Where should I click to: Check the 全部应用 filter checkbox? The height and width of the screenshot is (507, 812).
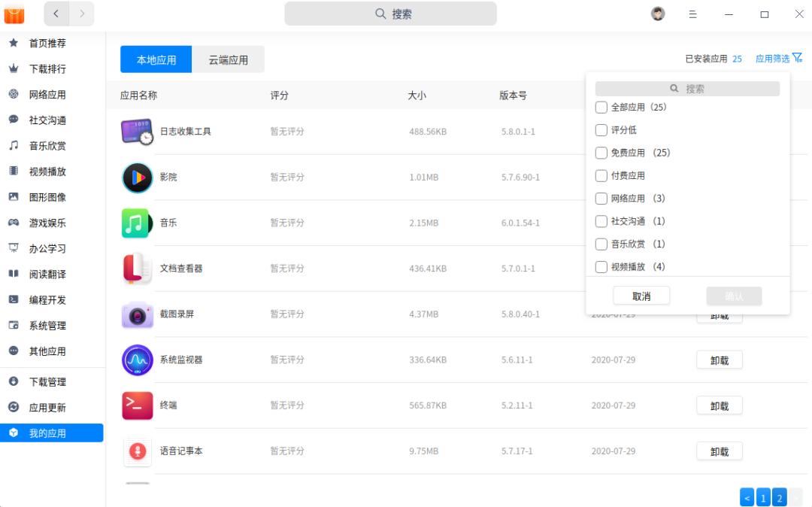tap(601, 108)
